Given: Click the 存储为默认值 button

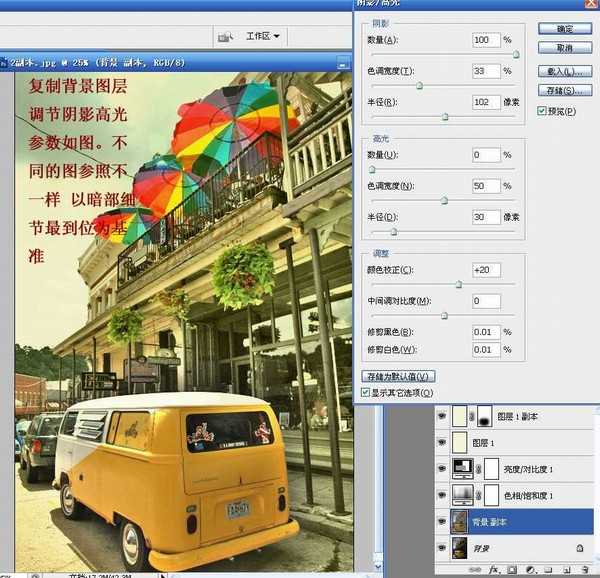Looking at the screenshot, I should (397, 376).
